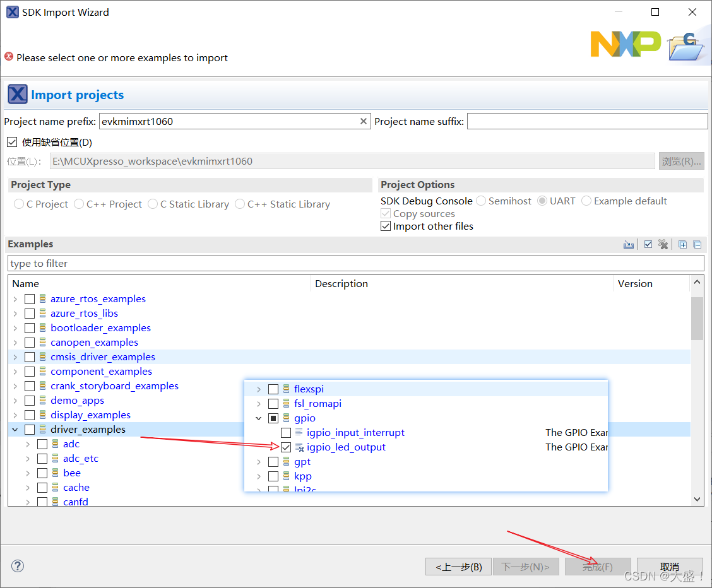Click the Name column header
The height and width of the screenshot is (588, 712).
(160, 283)
